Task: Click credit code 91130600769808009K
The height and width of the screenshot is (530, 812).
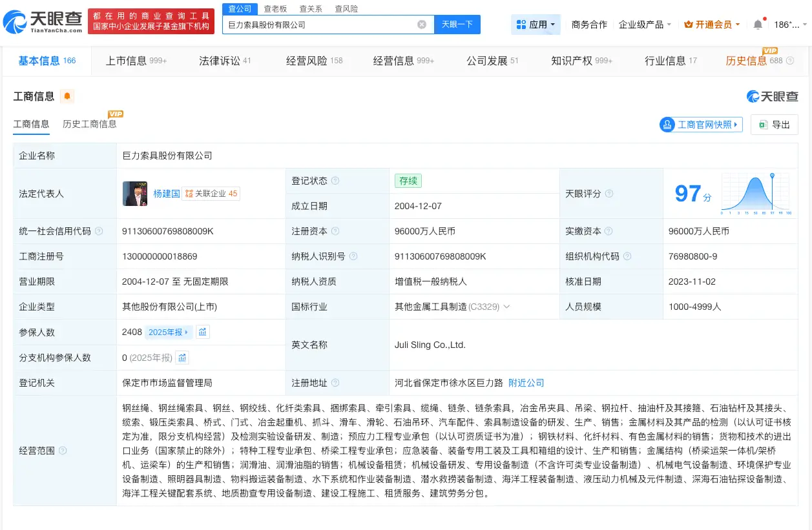Action: (x=167, y=231)
